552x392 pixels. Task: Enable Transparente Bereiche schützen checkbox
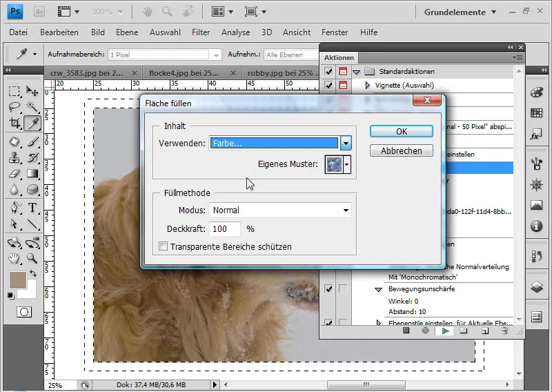163,246
